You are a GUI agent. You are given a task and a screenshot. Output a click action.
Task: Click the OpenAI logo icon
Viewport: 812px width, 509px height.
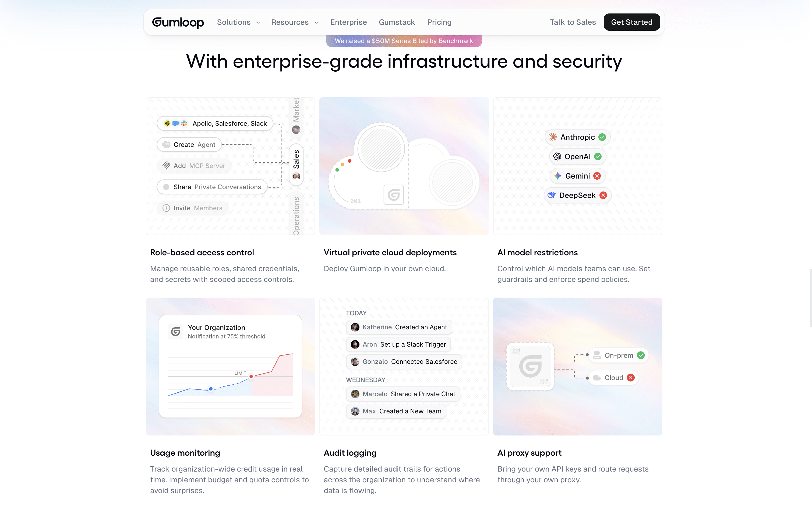pyautogui.click(x=557, y=156)
